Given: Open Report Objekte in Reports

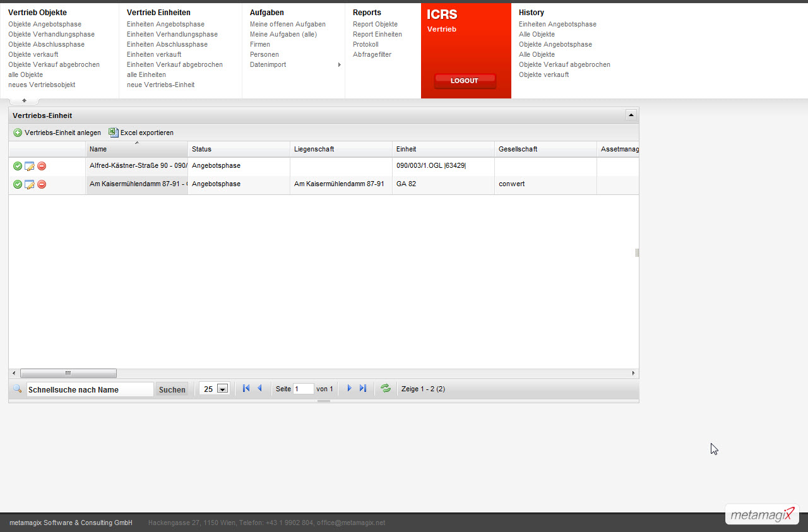Looking at the screenshot, I should click(x=375, y=24).
